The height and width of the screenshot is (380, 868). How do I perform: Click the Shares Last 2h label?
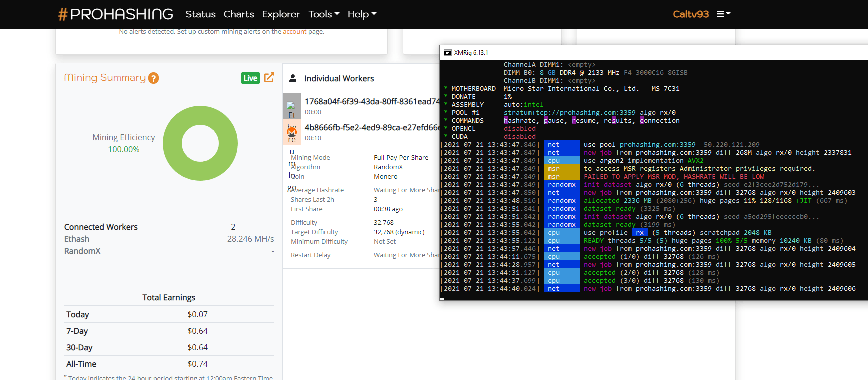pyautogui.click(x=312, y=200)
